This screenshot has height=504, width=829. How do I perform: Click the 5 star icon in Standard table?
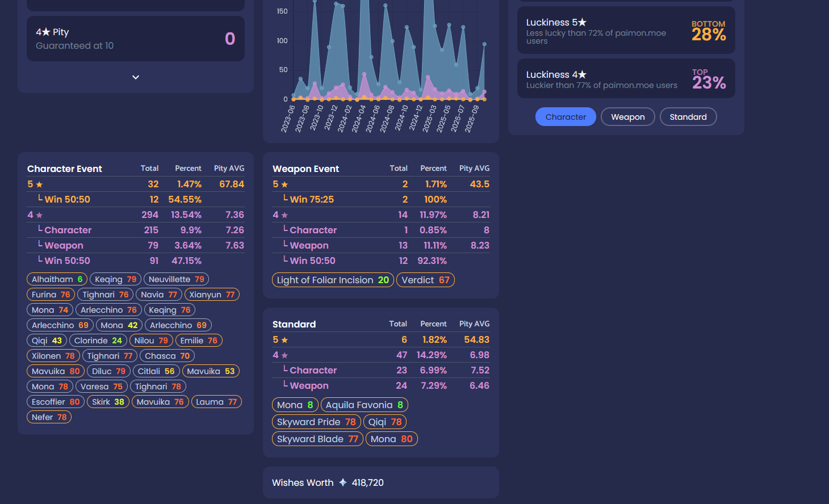284,340
